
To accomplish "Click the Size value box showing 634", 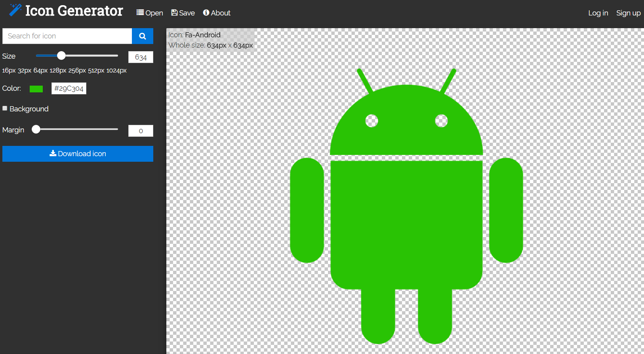I will click(x=141, y=57).
